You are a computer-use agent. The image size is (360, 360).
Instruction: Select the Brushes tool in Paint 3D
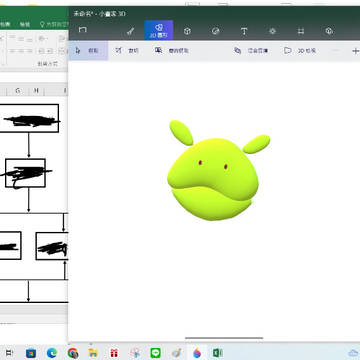point(130,31)
